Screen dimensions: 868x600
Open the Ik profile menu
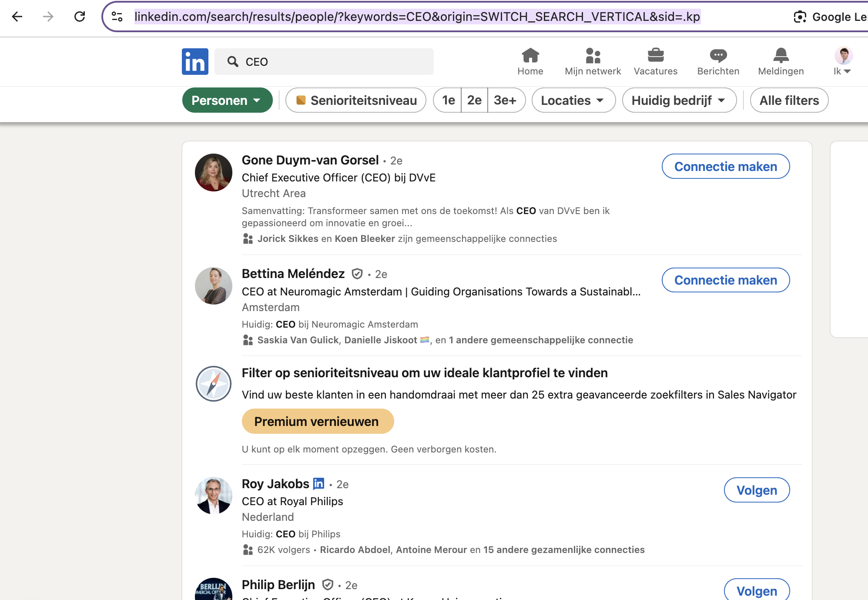843,61
